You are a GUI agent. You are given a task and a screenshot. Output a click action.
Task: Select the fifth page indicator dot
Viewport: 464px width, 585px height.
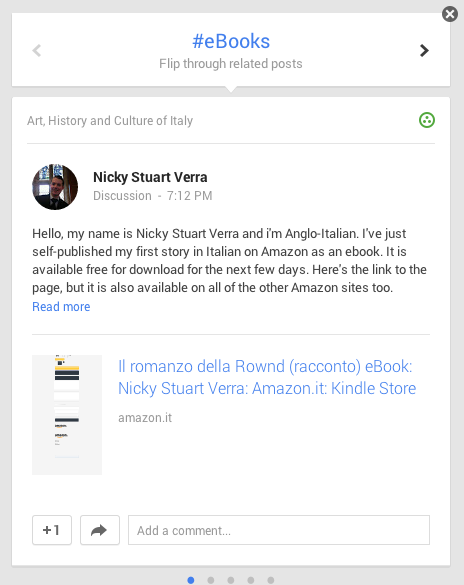tap(271, 580)
